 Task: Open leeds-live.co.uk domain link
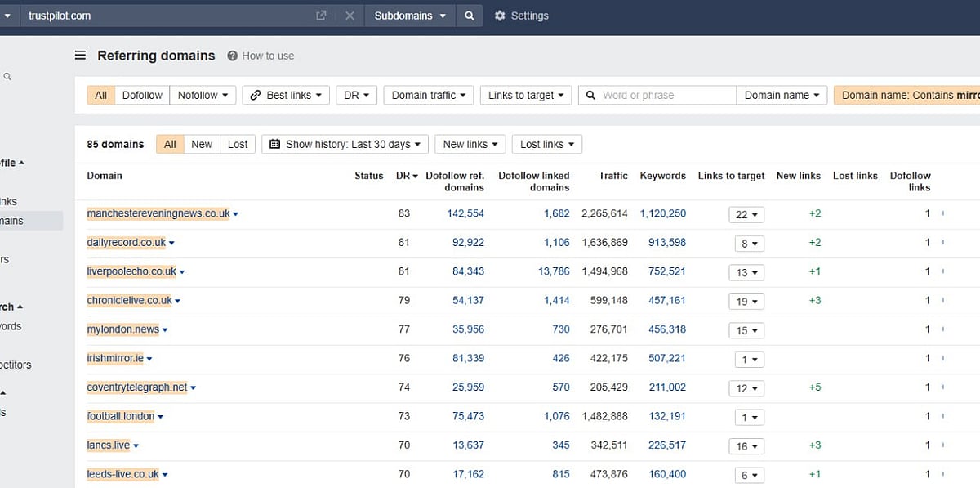point(123,474)
